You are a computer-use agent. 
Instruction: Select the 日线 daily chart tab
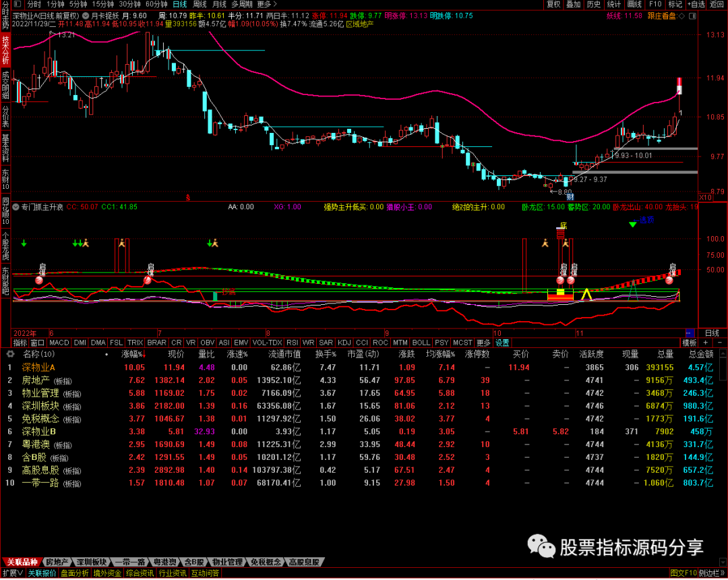coord(180,4)
